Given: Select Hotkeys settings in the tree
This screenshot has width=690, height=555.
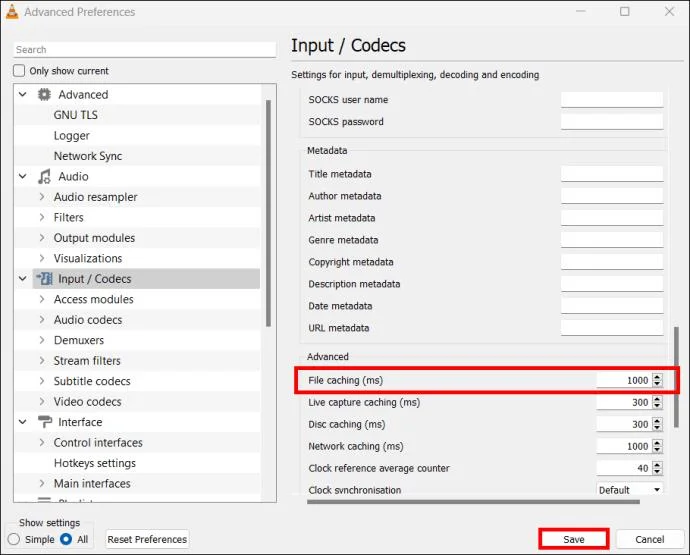Looking at the screenshot, I should [x=95, y=463].
